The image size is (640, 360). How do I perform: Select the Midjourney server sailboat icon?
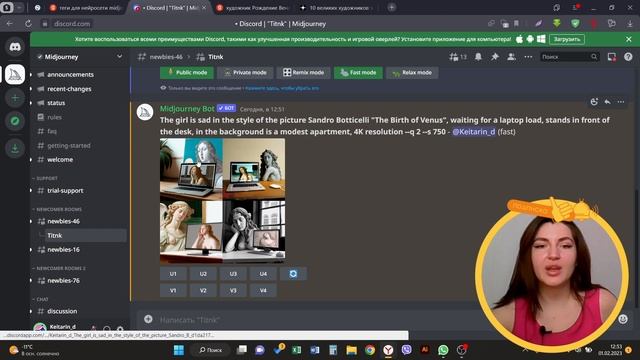pos(15,74)
